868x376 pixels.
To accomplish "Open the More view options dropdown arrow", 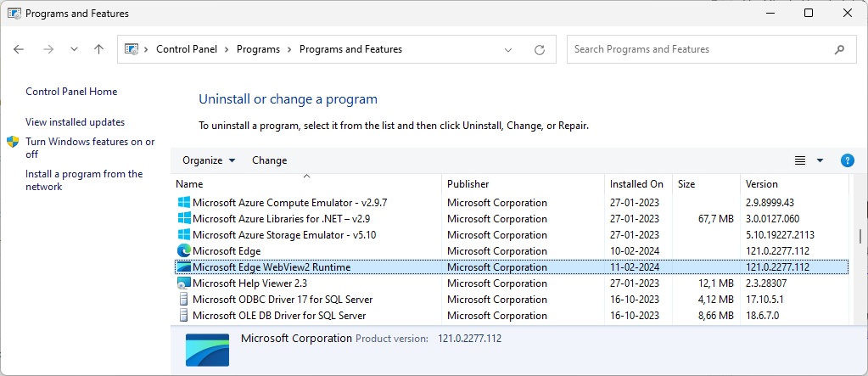I will [820, 160].
